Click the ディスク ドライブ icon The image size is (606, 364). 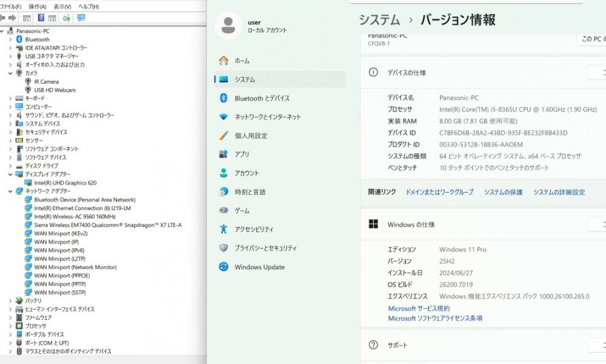click(x=19, y=166)
